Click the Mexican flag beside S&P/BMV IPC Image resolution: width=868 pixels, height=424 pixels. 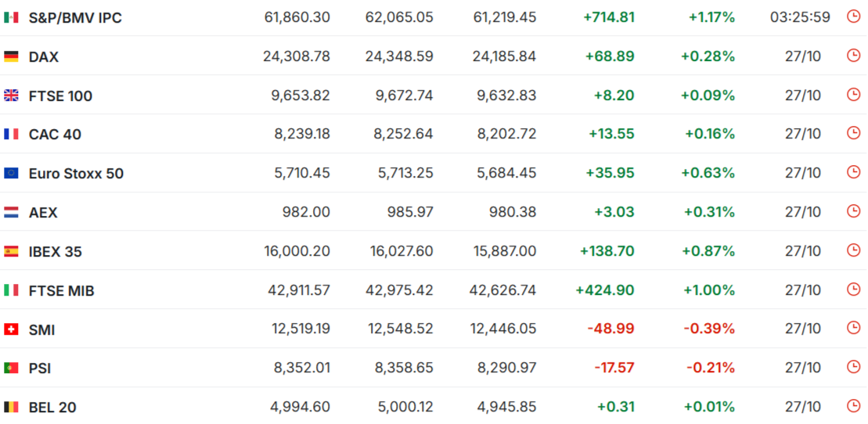coord(11,17)
